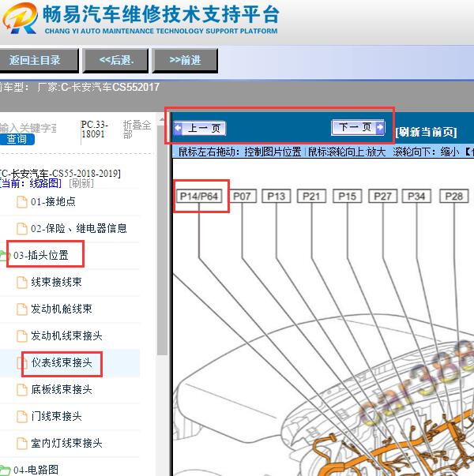Select 门线束接头 item

tap(56, 416)
